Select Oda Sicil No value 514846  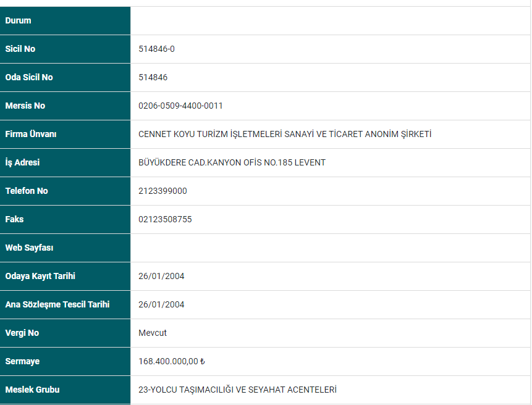(x=153, y=77)
